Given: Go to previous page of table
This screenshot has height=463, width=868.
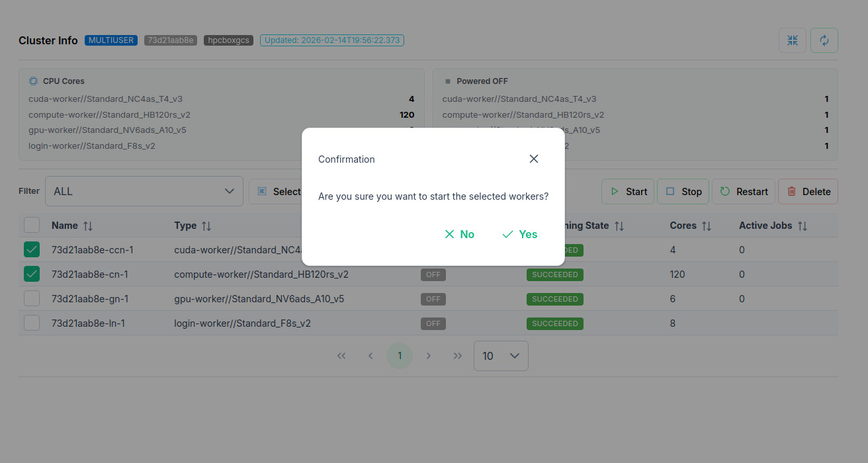Looking at the screenshot, I should click(x=370, y=356).
